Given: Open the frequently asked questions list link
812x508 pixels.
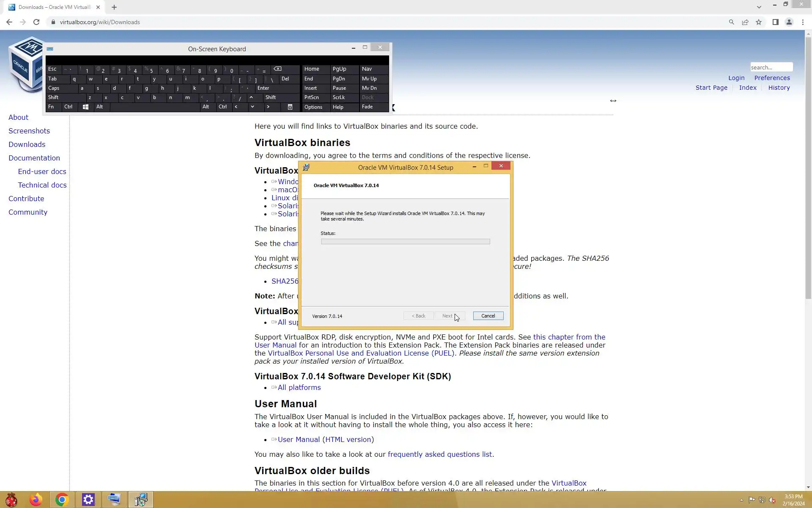Looking at the screenshot, I should tap(439, 454).
